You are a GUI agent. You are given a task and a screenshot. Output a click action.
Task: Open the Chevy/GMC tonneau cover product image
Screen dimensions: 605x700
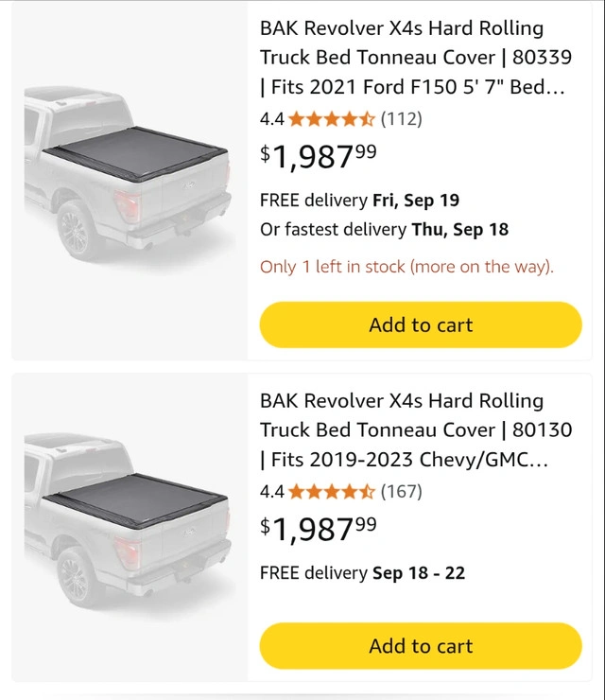129,520
